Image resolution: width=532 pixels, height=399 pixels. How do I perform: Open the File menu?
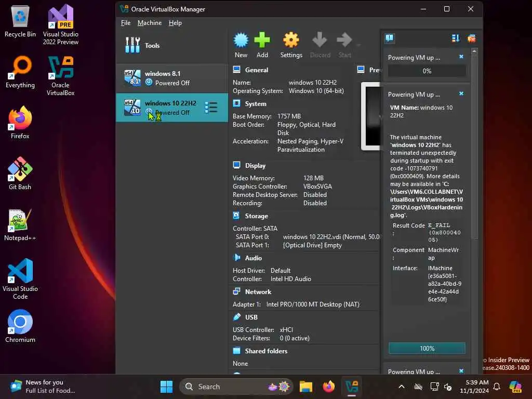[x=126, y=23]
